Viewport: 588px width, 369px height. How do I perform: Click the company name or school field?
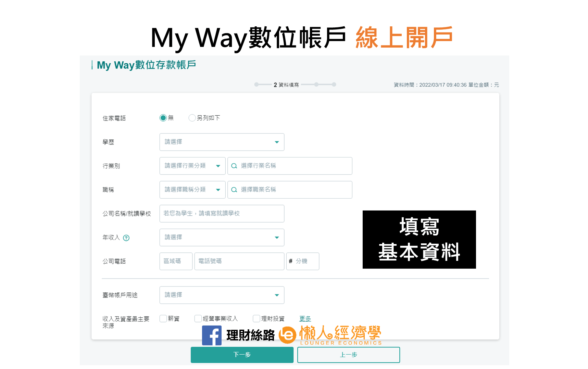[222, 214]
